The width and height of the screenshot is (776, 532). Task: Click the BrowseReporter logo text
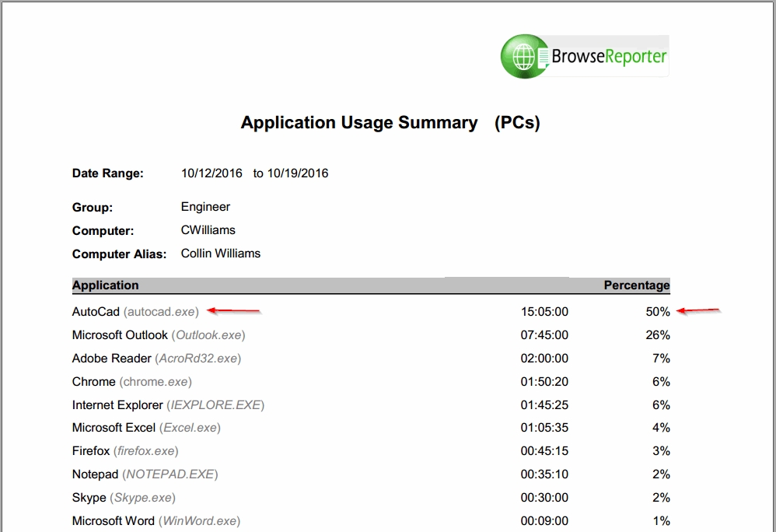[610, 57]
